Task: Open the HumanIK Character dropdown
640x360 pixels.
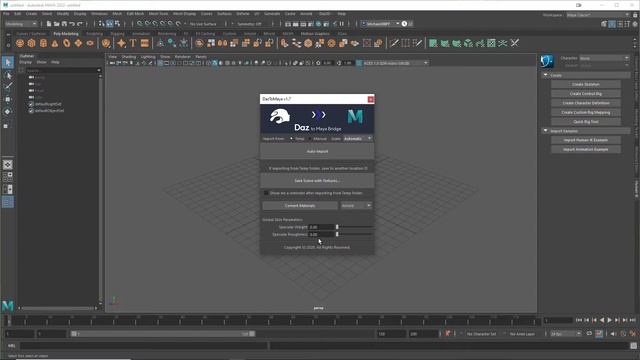Action: tap(604, 58)
